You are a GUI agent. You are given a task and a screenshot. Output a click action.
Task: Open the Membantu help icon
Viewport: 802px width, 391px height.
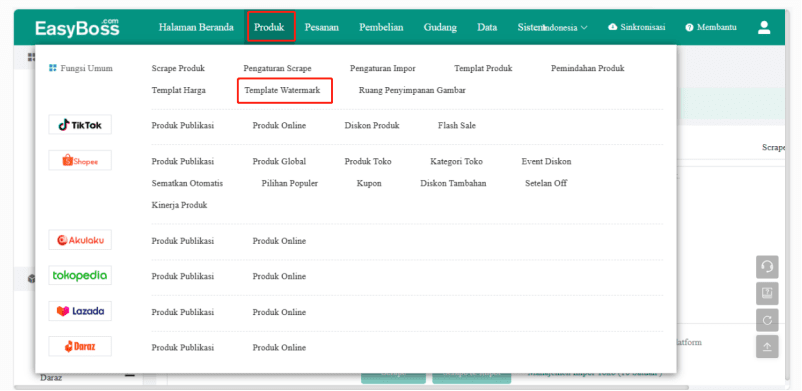point(689,28)
